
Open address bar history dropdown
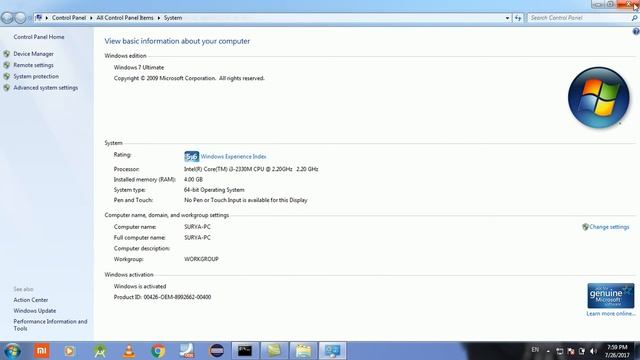(x=507, y=18)
